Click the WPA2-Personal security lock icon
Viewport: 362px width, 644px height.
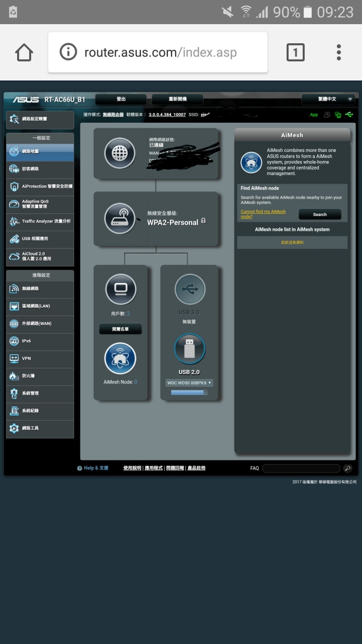(x=203, y=221)
